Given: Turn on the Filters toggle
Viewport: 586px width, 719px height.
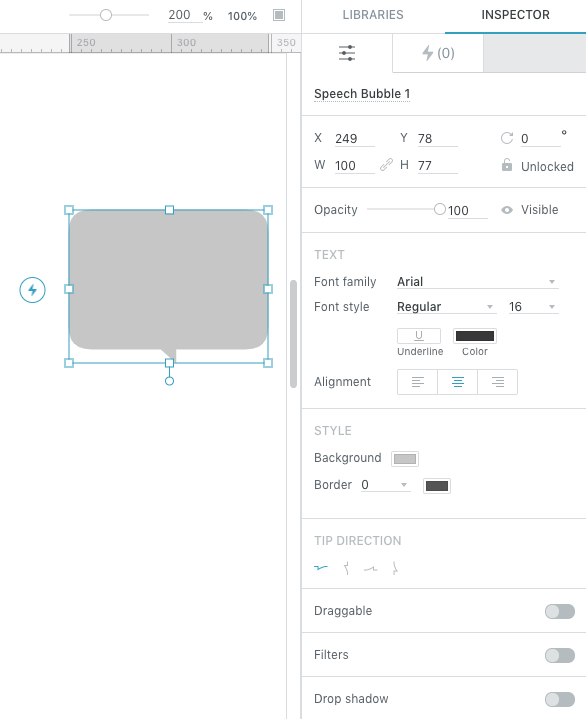Looking at the screenshot, I should point(559,655).
